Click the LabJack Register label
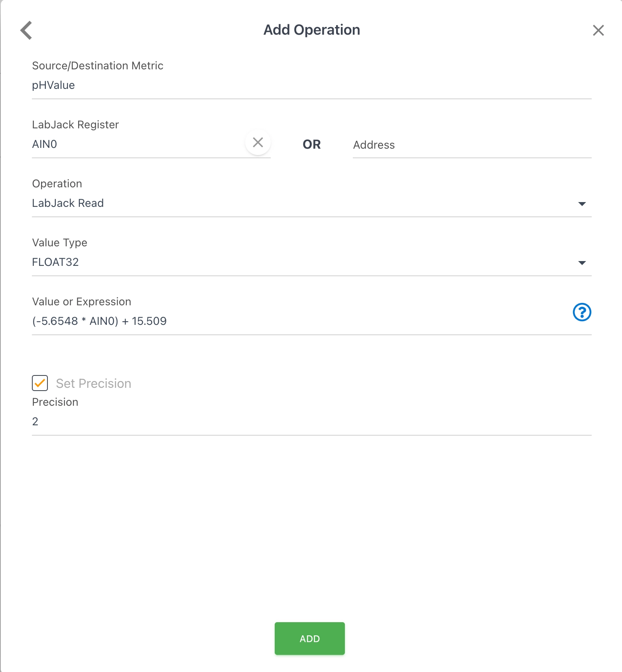This screenshot has width=622, height=672. 75,125
